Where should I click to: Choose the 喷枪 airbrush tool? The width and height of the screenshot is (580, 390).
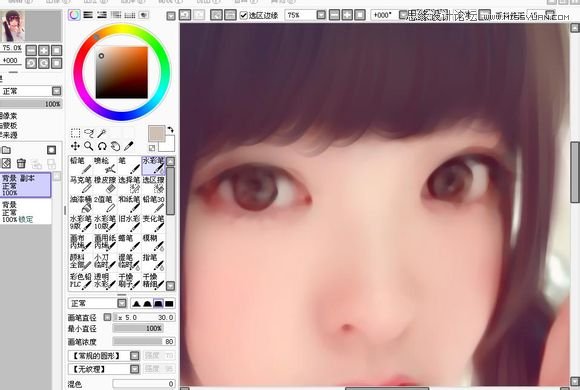click(105, 165)
